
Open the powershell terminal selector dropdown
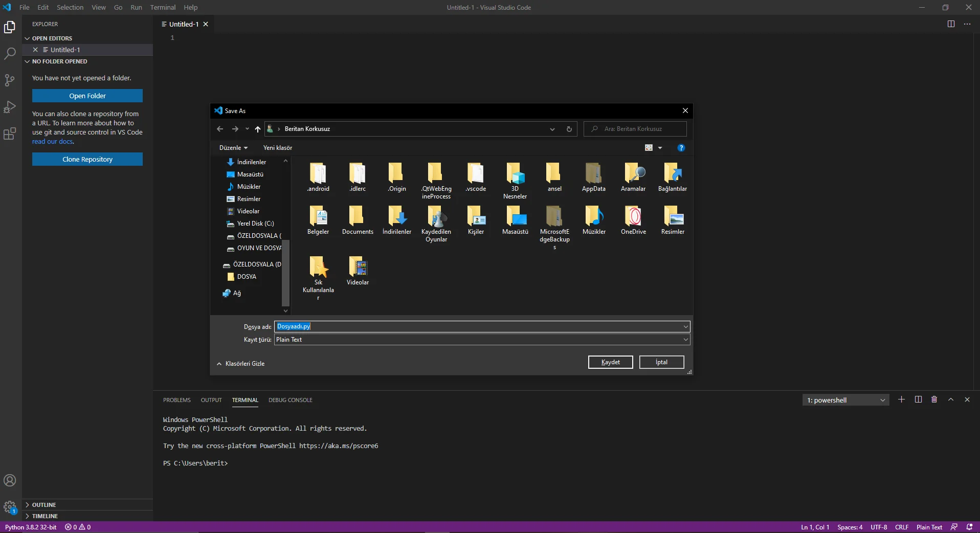pyautogui.click(x=845, y=400)
